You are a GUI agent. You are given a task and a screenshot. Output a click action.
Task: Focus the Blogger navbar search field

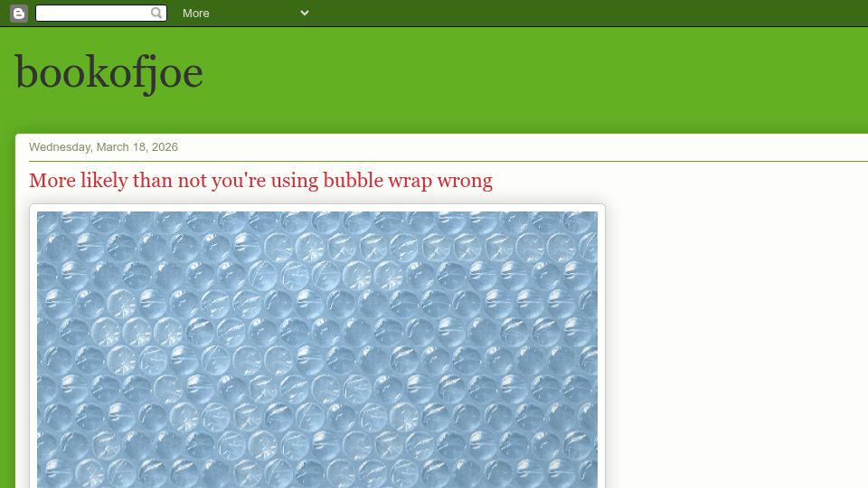coord(100,13)
